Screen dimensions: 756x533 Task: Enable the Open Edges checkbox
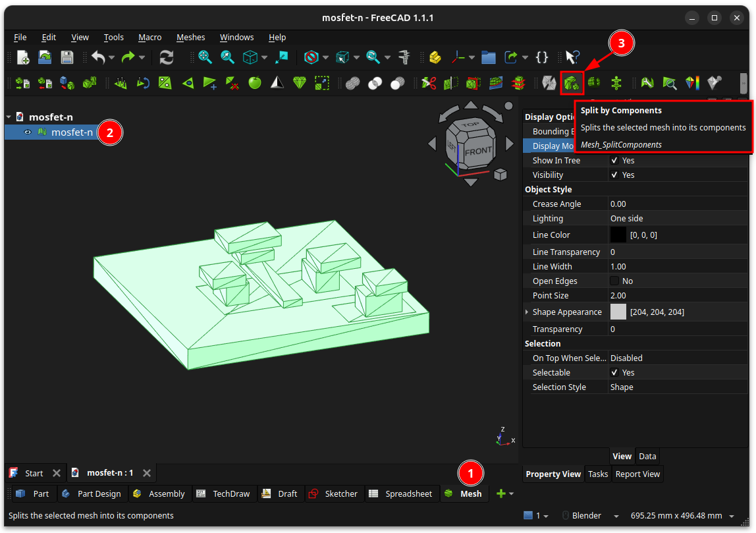pos(614,281)
